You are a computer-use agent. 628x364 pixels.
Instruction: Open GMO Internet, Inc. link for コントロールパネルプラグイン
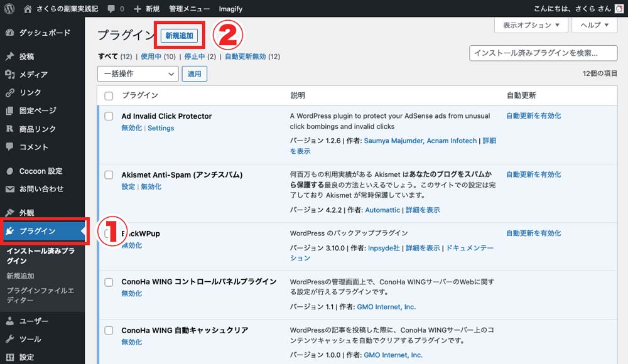point(386,307)
